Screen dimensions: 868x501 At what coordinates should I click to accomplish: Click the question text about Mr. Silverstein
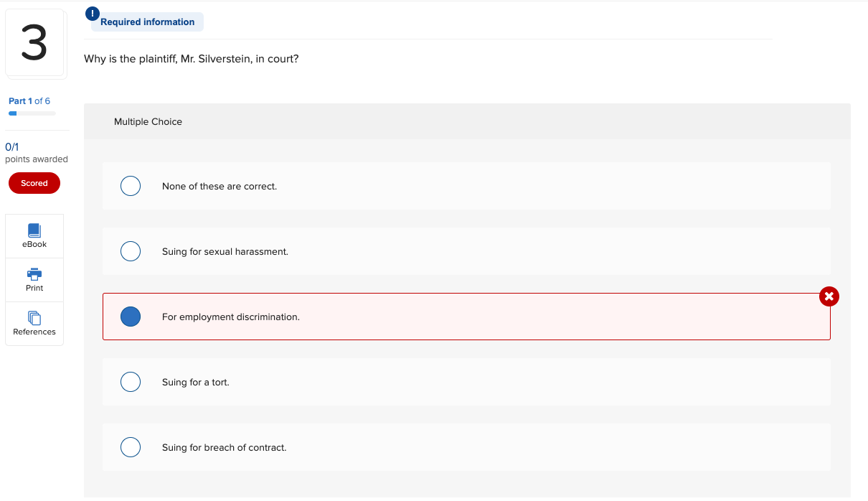pos(192,59)
